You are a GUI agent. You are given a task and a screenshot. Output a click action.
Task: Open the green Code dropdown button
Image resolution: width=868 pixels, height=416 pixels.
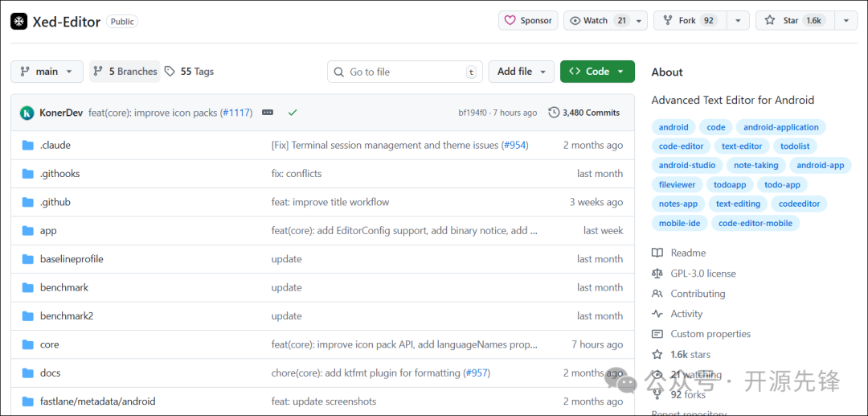pyautogui.click(x=597, y=72)
